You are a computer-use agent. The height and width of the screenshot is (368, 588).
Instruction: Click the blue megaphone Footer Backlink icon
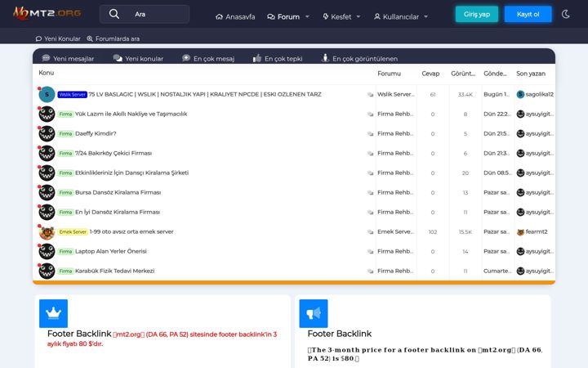pyautogui.click(x=314, y=313)
